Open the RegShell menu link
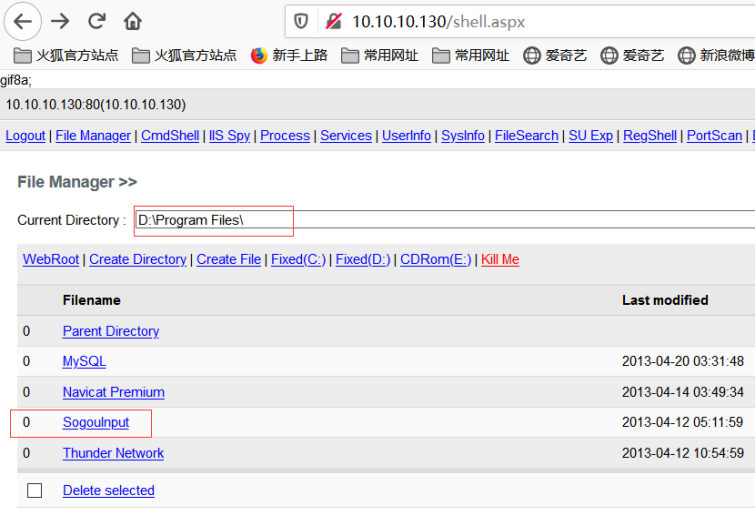 click(649, 136)
